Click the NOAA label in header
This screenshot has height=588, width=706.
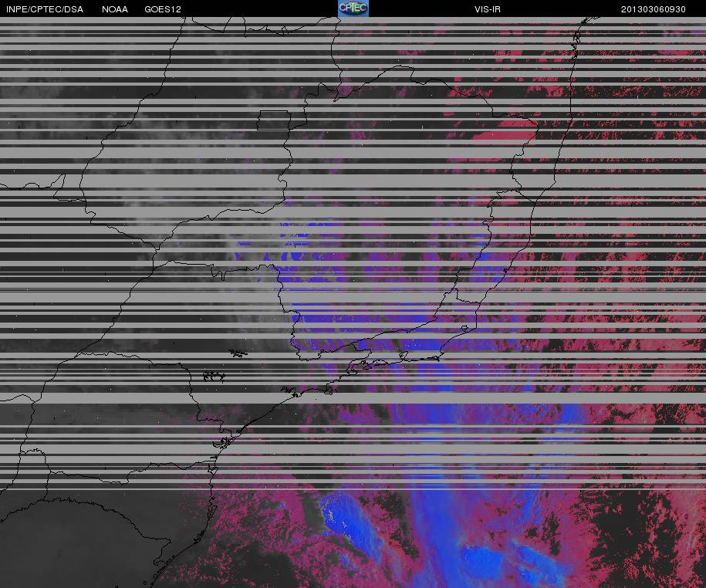tap(115, 9)
